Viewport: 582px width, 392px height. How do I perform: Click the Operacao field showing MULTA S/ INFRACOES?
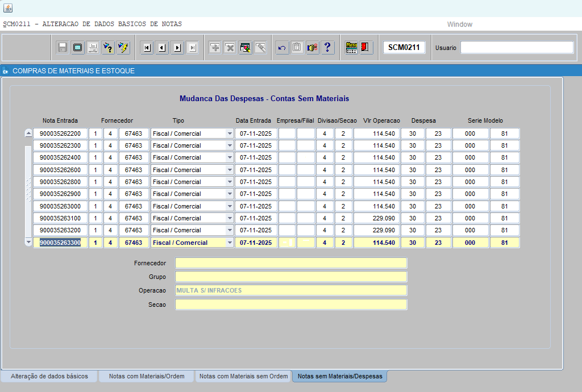(x=291, y=290)
